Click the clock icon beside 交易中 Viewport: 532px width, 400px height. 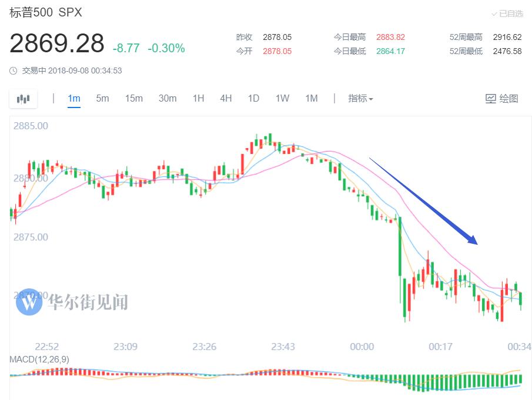point(14,71)
